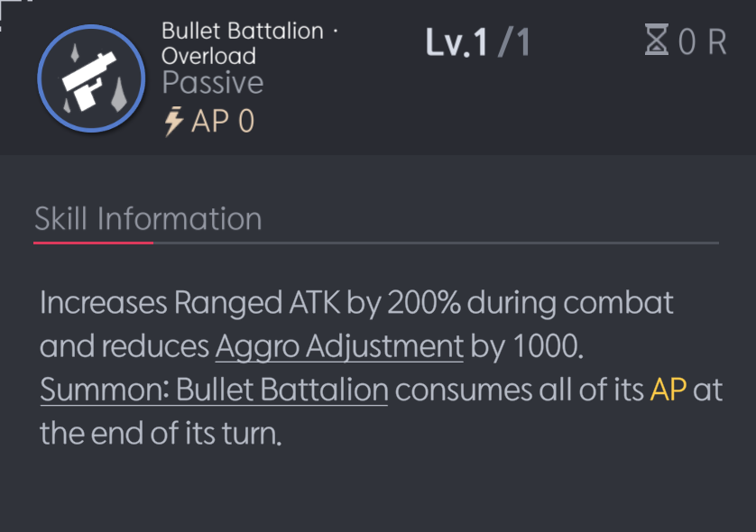Click the large bullet shape in skill icon
This screenshot has height=532, width=756.
(x=118, y=94)
